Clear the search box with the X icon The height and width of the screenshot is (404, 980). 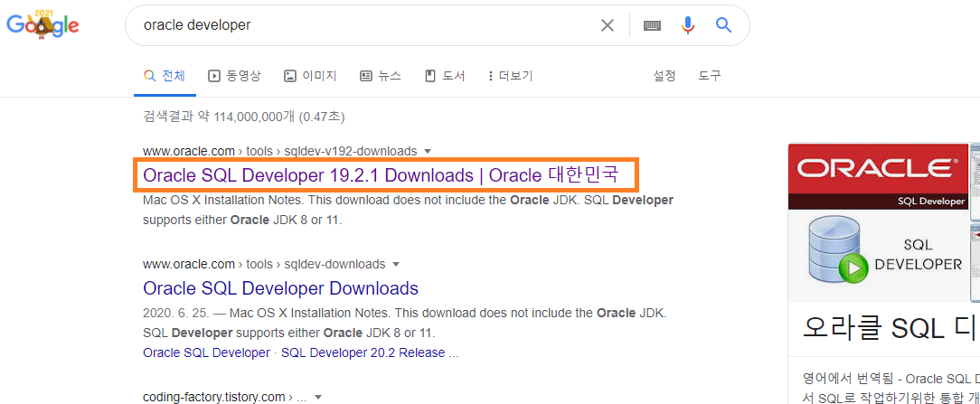click(608, 25)
